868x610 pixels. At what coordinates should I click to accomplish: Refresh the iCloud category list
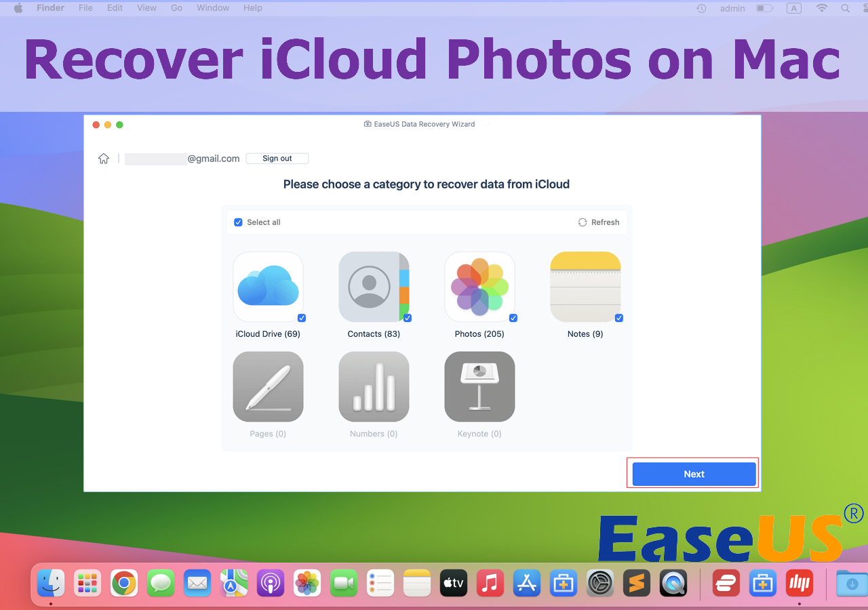(599, 222)
